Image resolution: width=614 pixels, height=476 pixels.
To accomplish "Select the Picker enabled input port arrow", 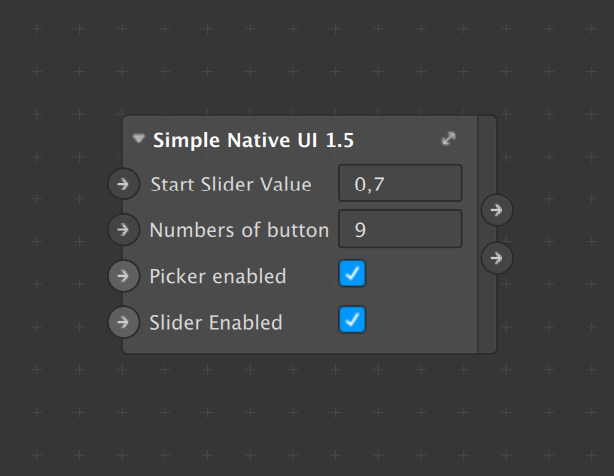I will 123,276.
